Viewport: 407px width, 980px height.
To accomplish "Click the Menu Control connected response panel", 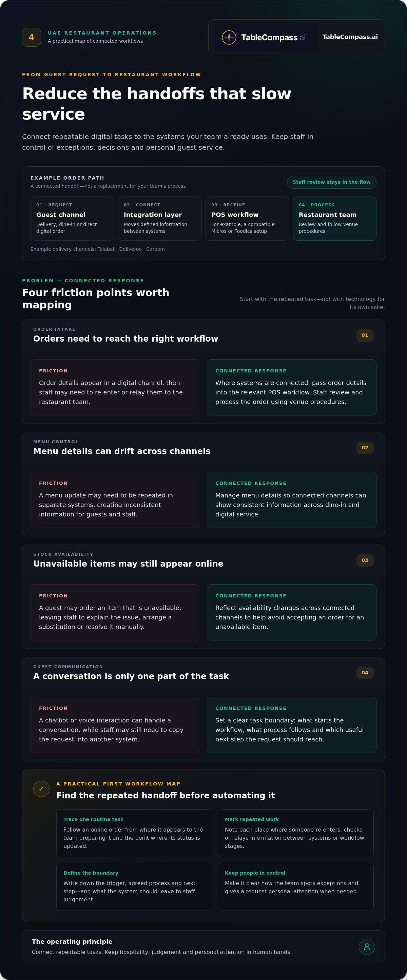I will coord(291,500).
